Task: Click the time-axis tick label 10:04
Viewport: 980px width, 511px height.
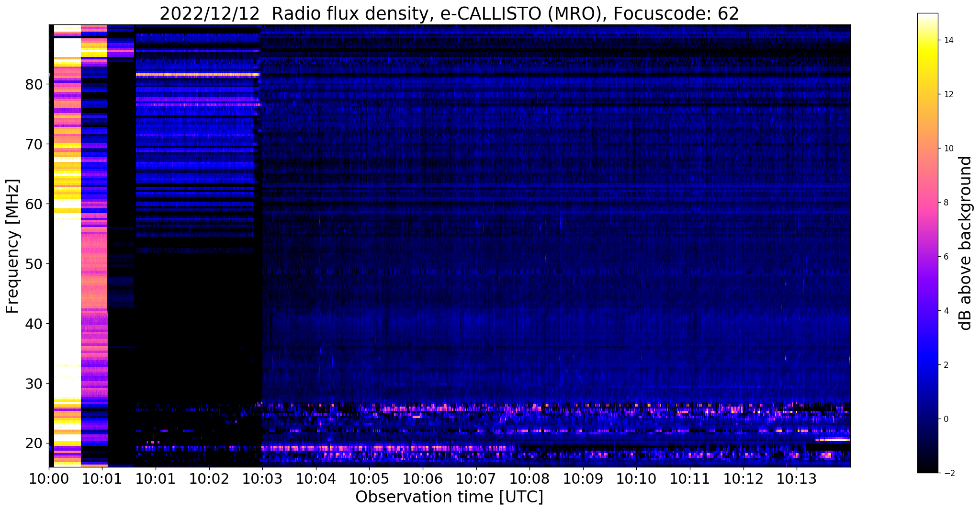Action: click(x=316, y=479)
